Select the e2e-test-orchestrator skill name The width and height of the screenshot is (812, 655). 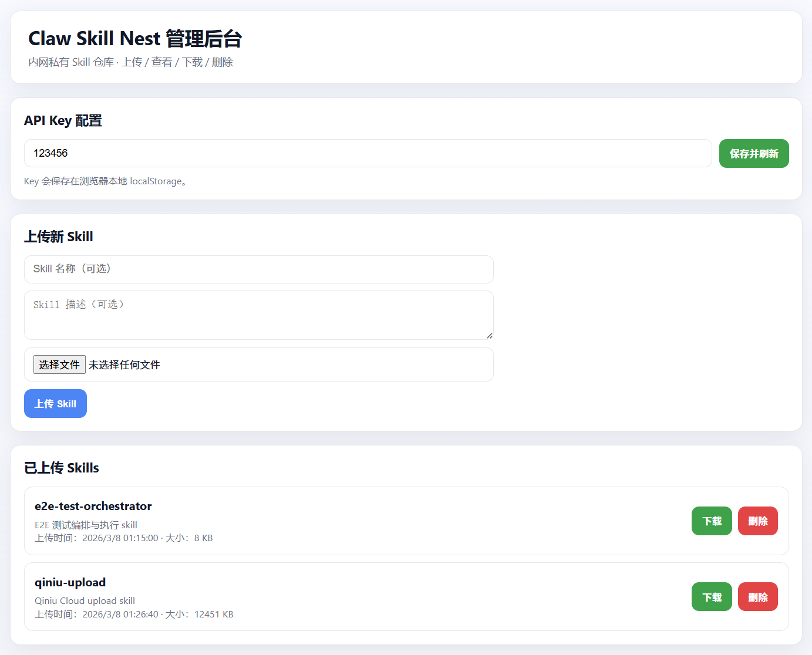(x=93, y=506)
